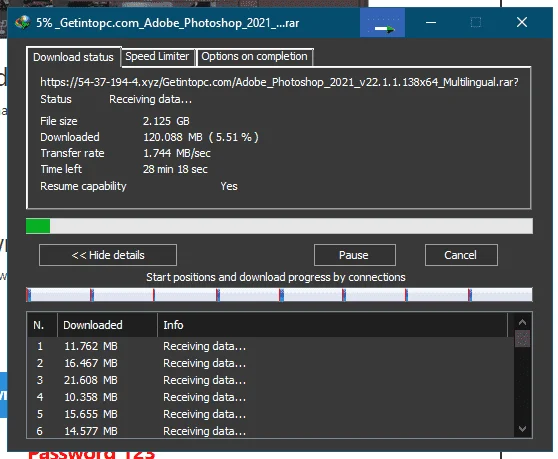Image resolution: width=558 pixels, height=459 pixels.
Task: Click the connections list scrollbar thumb
Action: [522, 338]
